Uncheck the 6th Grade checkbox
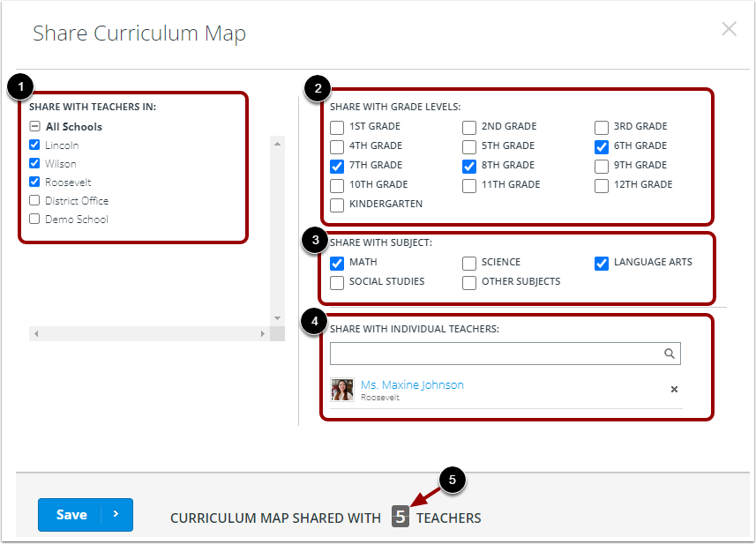Image resolution: width=756 pixels, height=544 pixels. (602, 147)
